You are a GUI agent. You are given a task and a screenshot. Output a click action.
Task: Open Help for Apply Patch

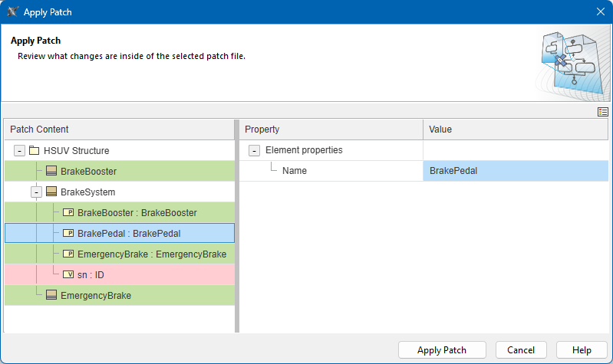click(x=582, y=350)
